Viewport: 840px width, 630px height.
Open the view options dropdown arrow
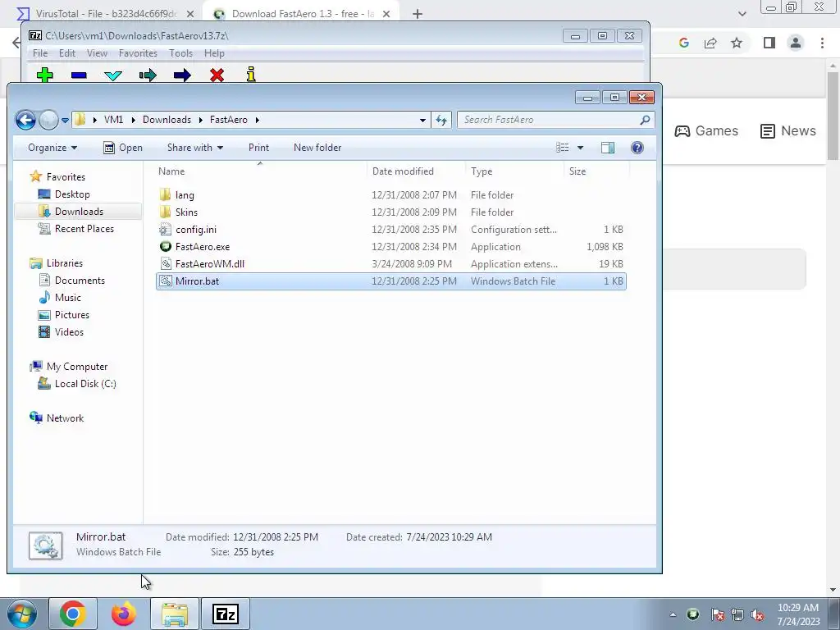580,148
